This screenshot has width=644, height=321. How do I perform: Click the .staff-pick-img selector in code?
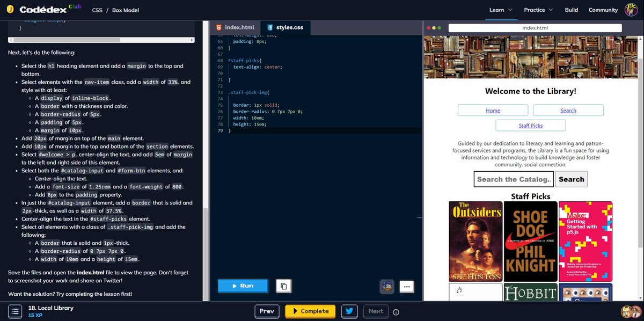tap(249, 92)
